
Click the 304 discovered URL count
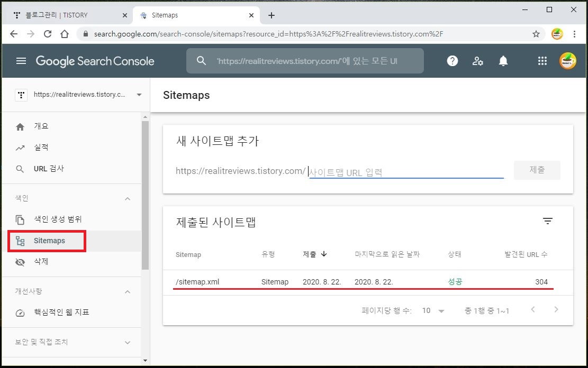tap(541, 282)
